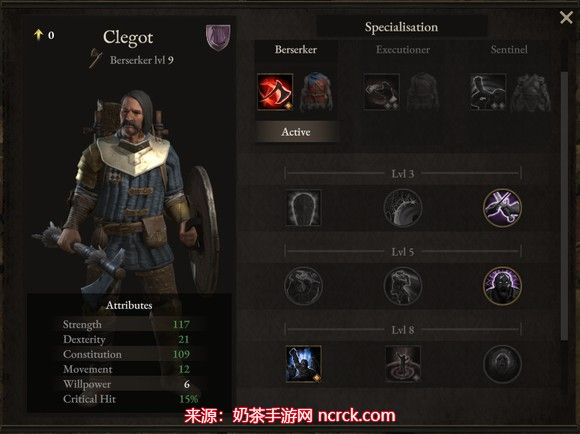Select the red axe Berserker skill icon
Image resolution: width=580 pixels, height=434 pixels.
tap(275, 92)
